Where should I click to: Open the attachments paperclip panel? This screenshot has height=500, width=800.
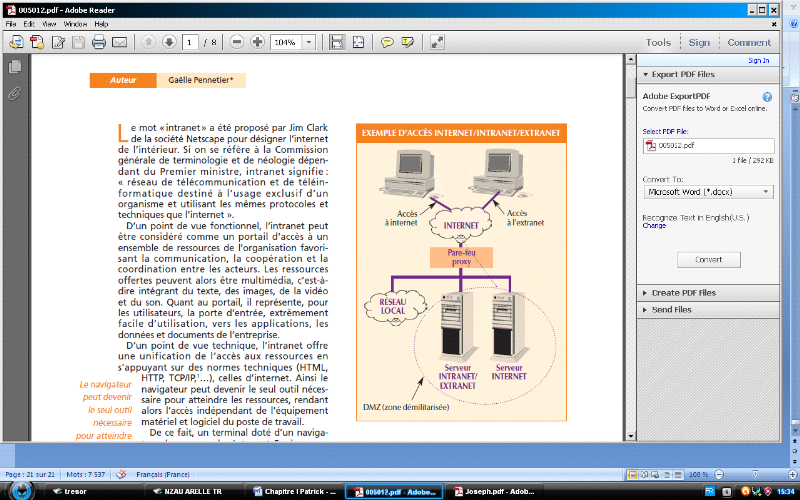pos(15,93)
